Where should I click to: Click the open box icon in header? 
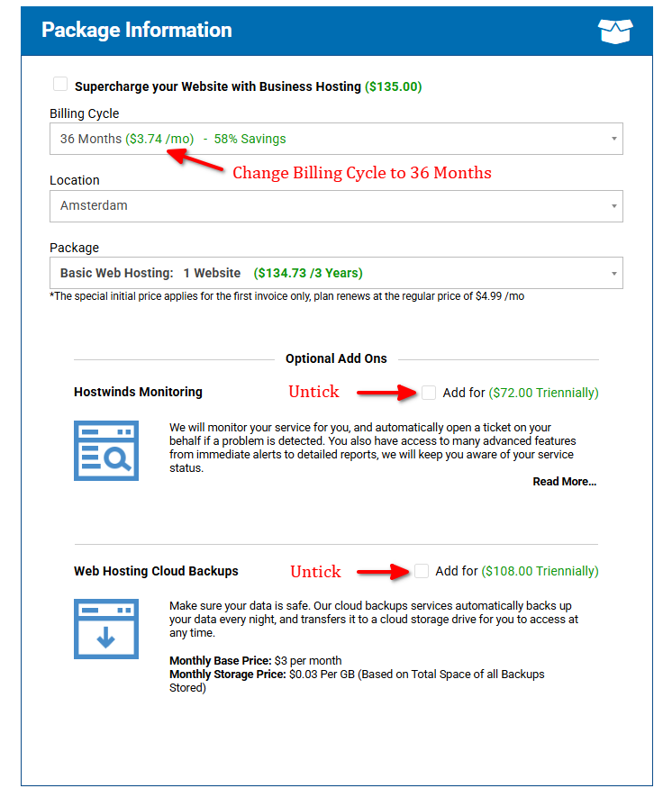615,31
